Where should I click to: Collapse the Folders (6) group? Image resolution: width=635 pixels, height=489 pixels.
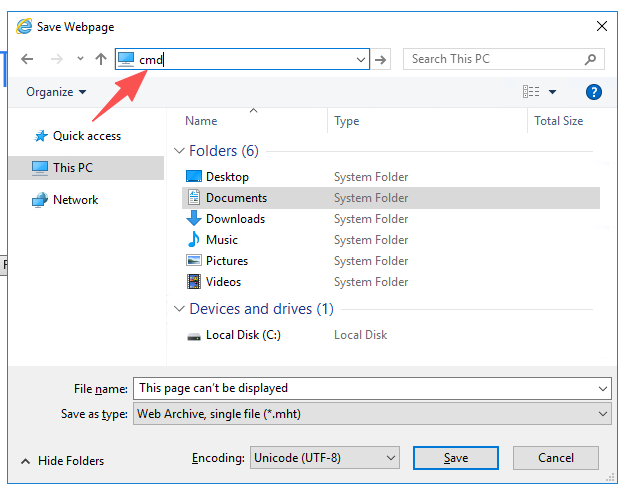point(180,151)
